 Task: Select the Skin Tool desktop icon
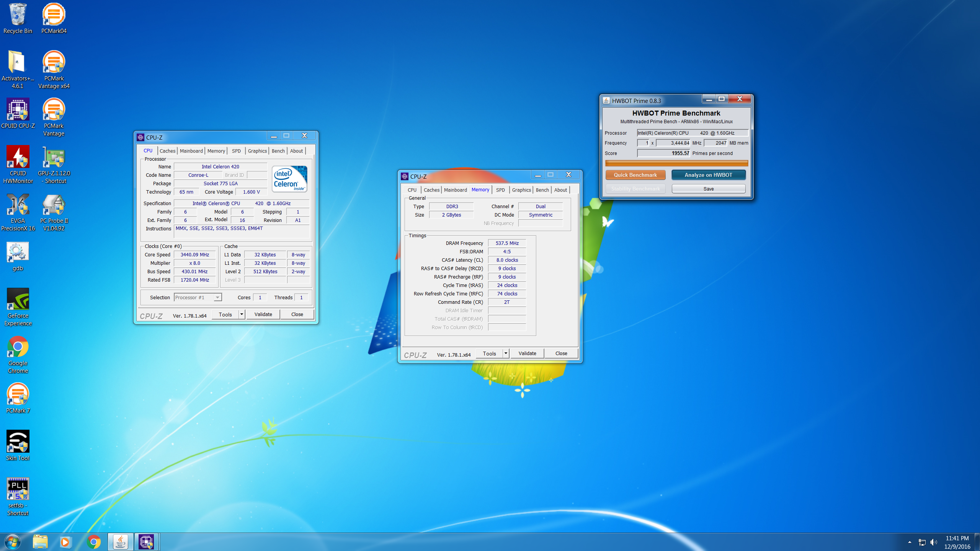18,445
